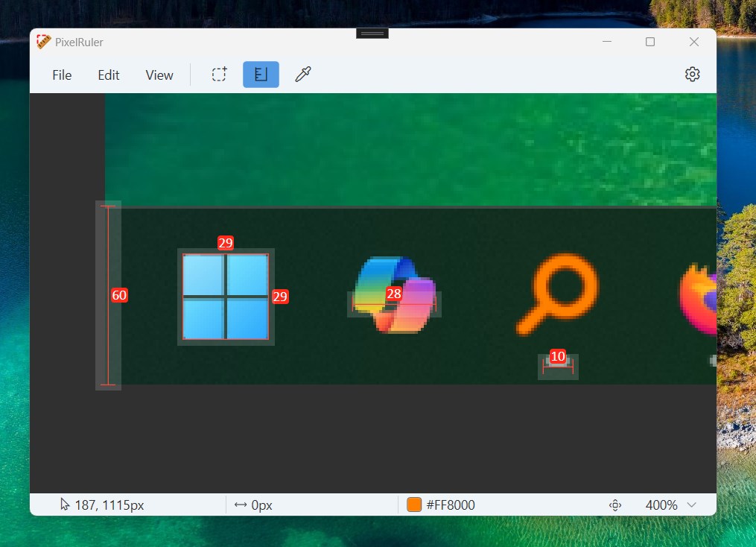Click the Firefox icon at canvas edge
Screen dimensions: 756x547
[x=698, y=299]
